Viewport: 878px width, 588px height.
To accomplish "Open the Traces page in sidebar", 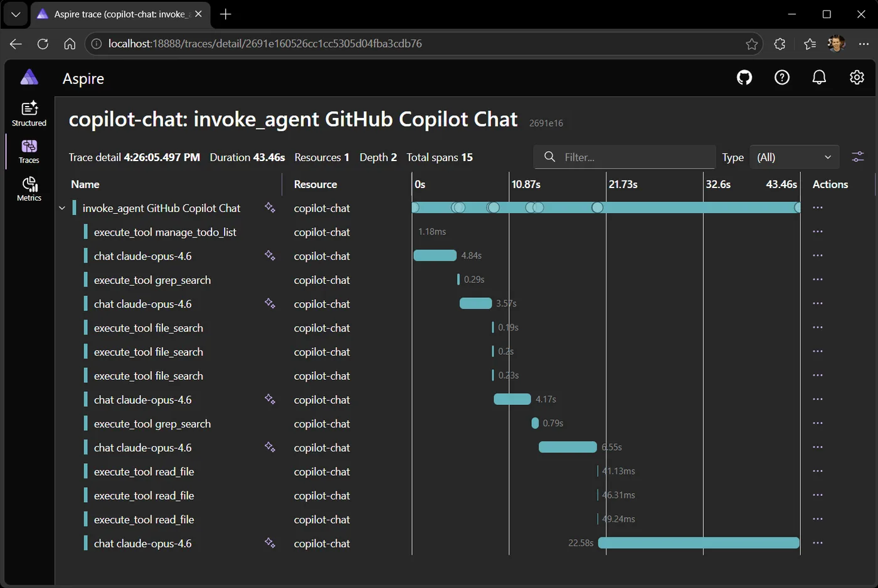I will click(29, 152).
